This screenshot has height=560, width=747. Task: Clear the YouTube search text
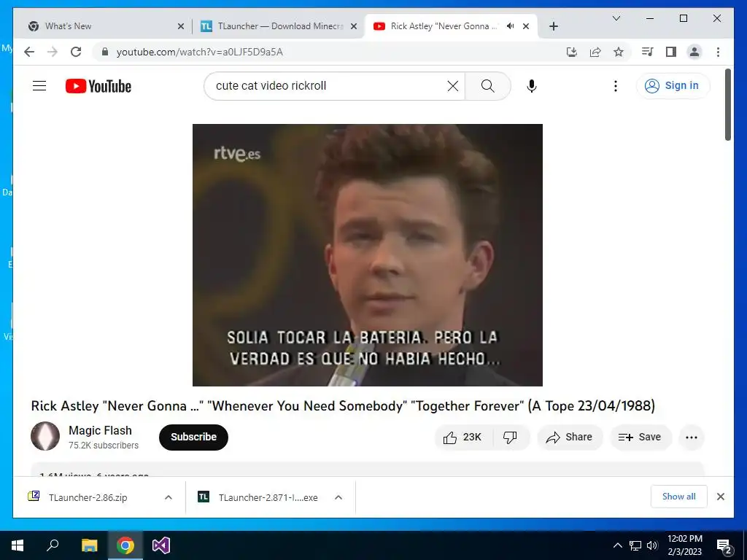(x=452, y=86)
